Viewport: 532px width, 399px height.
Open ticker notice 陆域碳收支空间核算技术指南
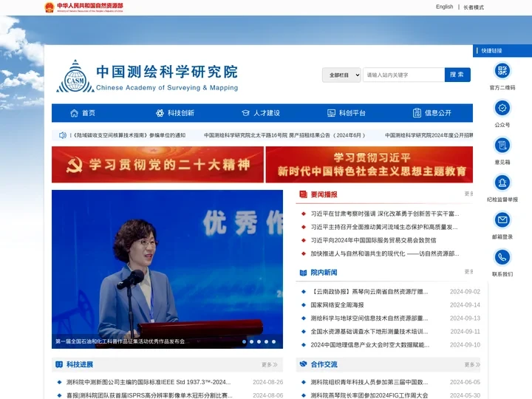coord(129,135)
